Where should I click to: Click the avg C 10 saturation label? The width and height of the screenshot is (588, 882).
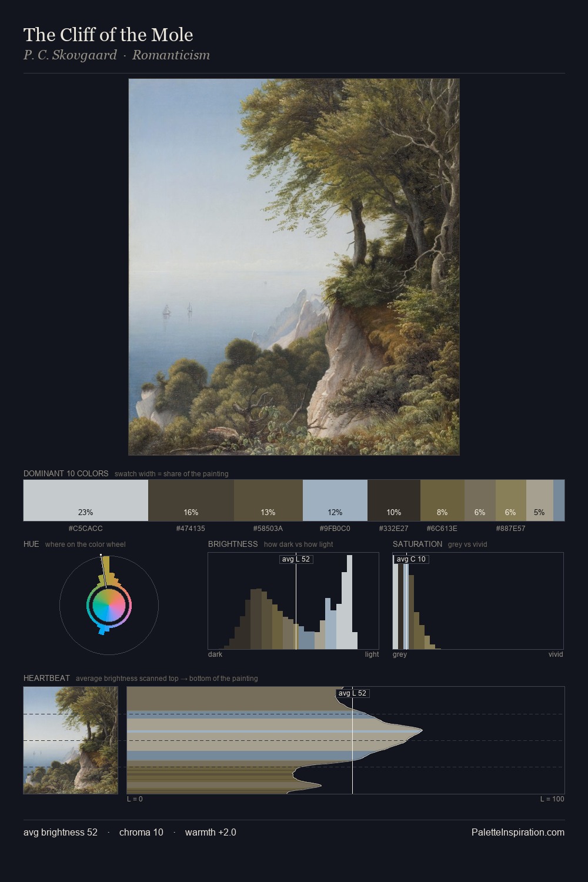(411, 559)
